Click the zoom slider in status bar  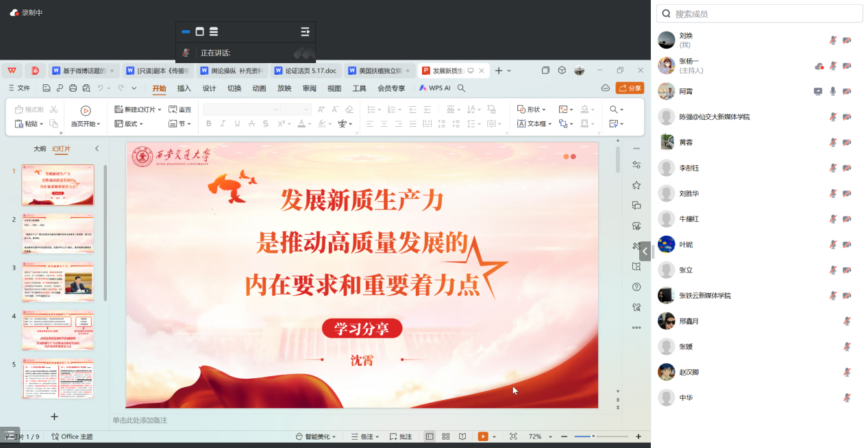[x=593, y=436]
